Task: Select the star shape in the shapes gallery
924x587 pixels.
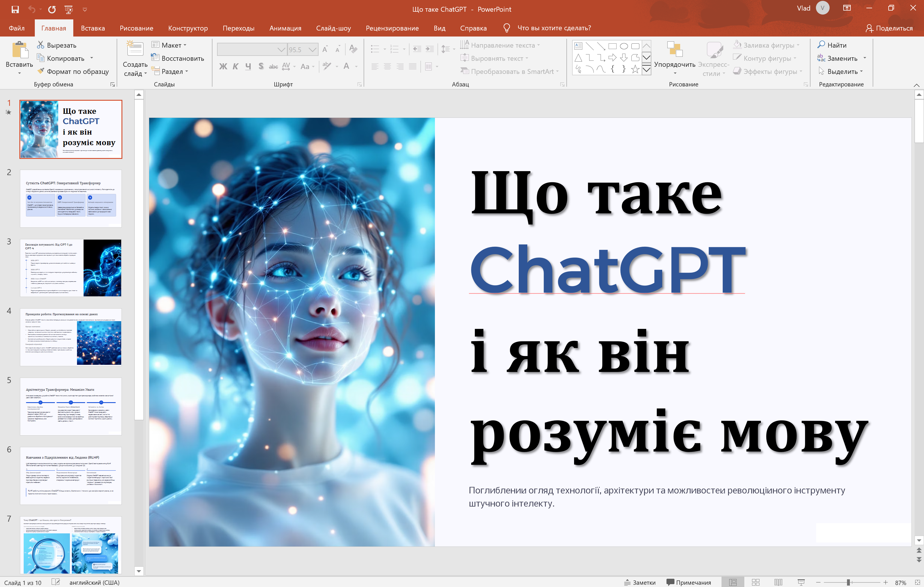Action: coord(635,69)
